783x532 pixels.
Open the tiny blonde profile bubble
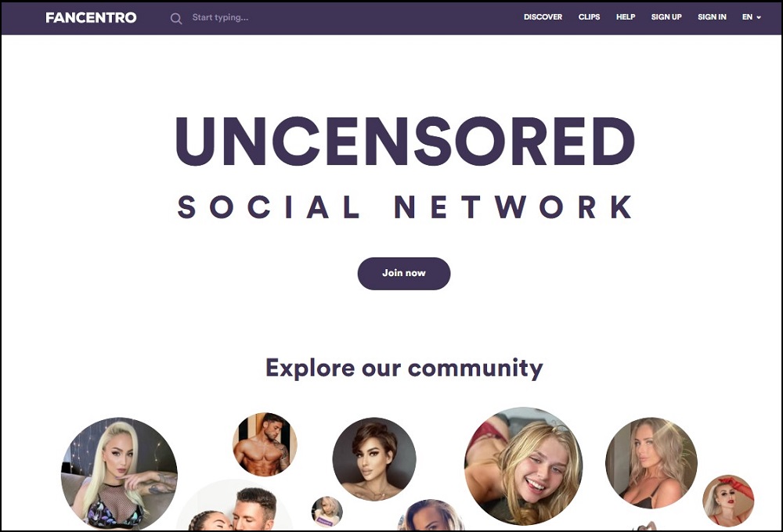[x=327, y=512]
